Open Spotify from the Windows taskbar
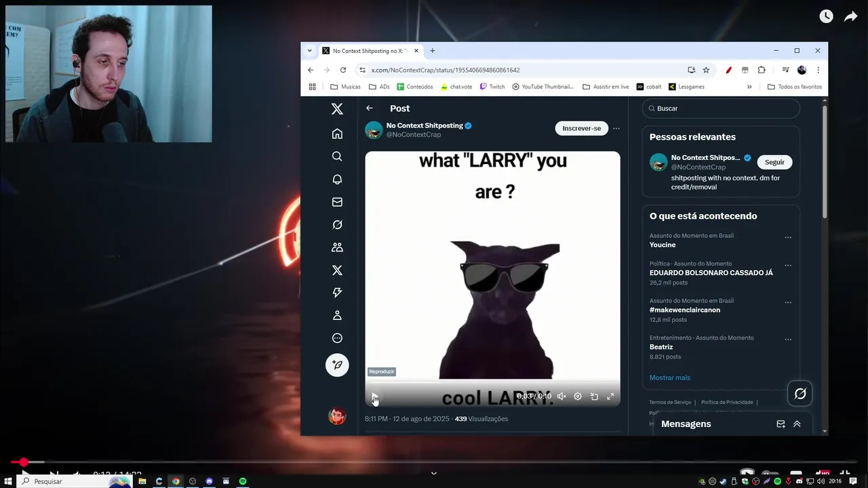 [243, 481]
